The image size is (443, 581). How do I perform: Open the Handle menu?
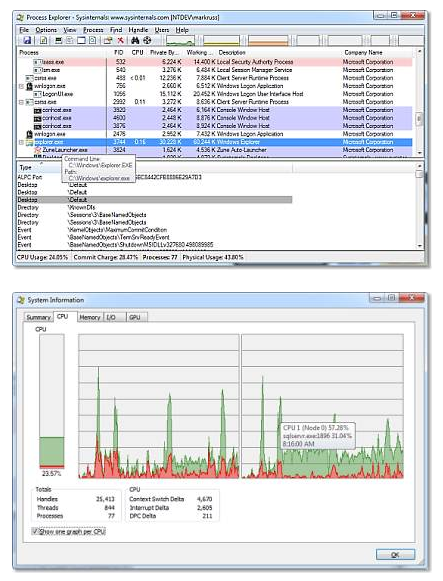[x=138, y=30]
